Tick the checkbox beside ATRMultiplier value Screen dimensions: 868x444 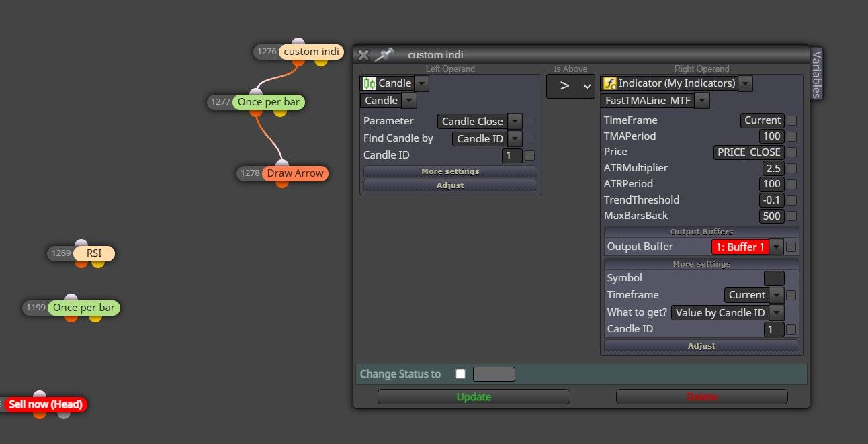tap(792, 168)
